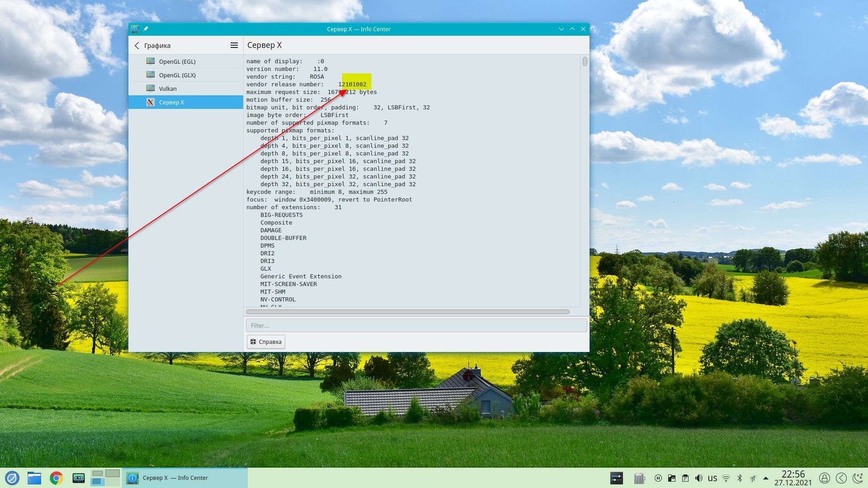Viewport: 868px width, 488px height.
Task: Toggle the pin icon in the title bar
Action: (x=146, y=29)
